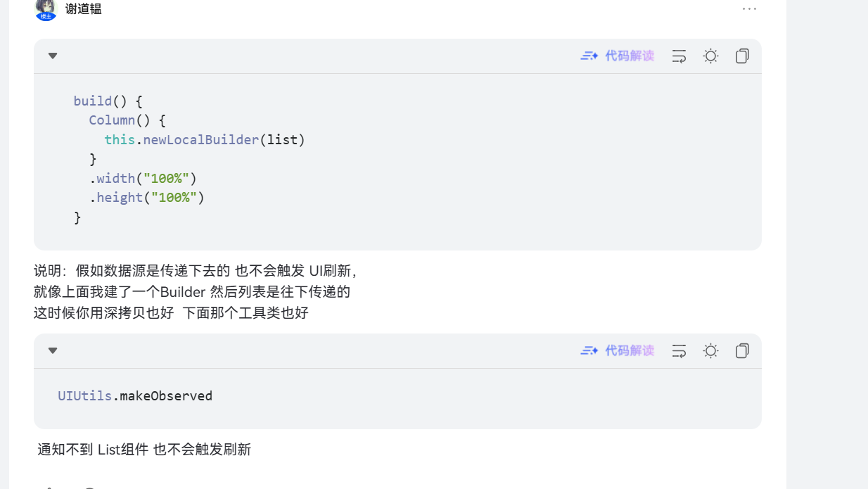Click the sun theme icon on the first code block

click(710, 56)
